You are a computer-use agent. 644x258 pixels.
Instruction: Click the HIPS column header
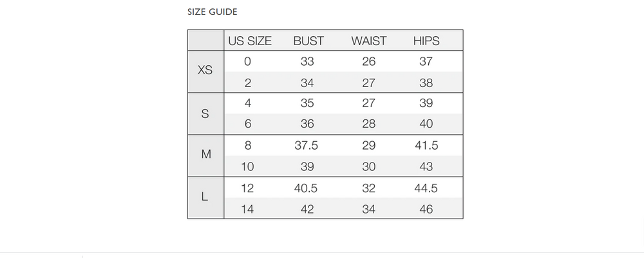point(426,41)
